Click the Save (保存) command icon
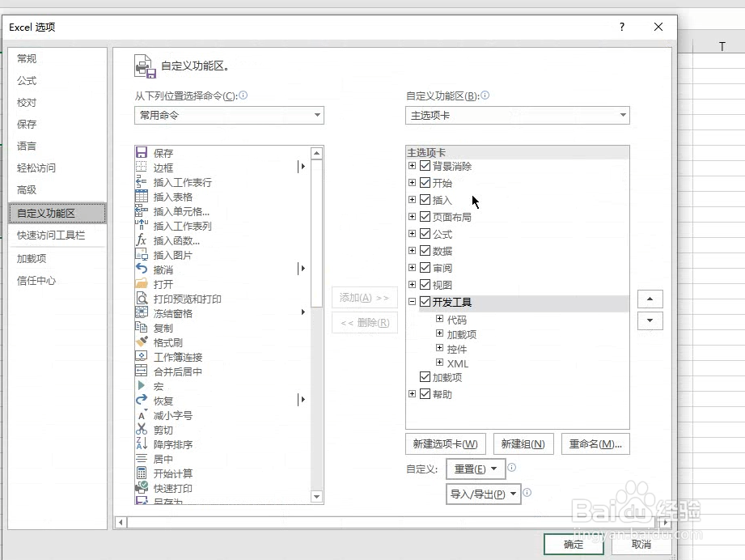The width and height of the screenshot is (745, 560). tap(142, 153)
